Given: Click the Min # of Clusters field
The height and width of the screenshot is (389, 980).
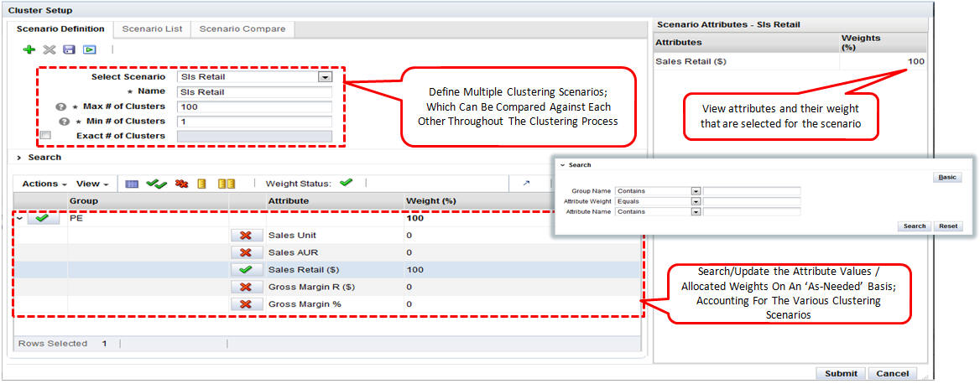Looking at the screenshot, I should point(253,122).
